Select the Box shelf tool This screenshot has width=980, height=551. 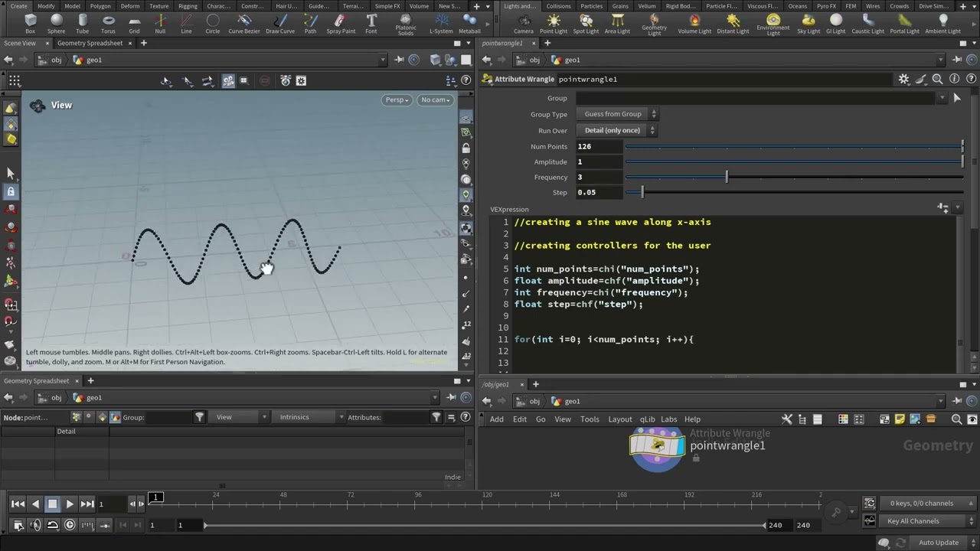[30, 24]
